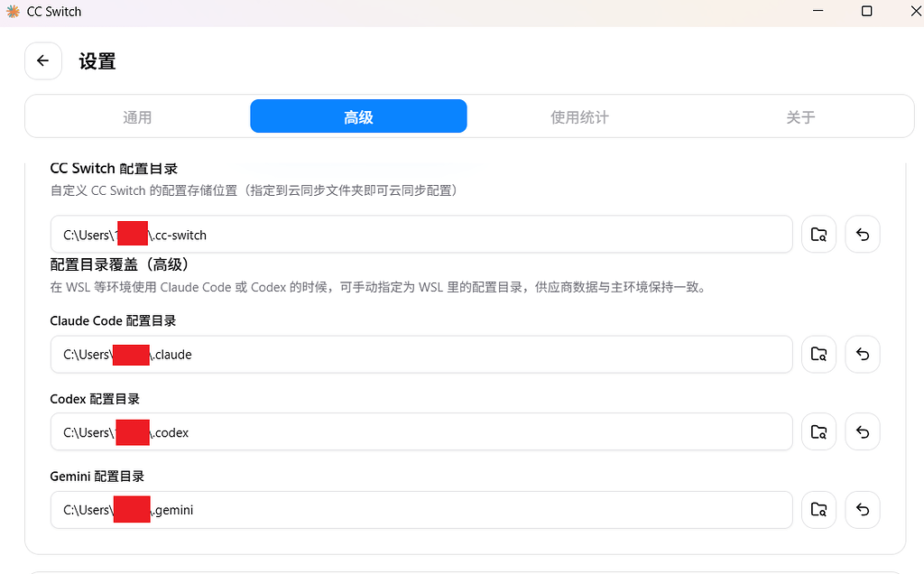Browse folder for CC Switch config directory
The height and width of the screenshot is (574, 924).
click(x=818, y=235)
